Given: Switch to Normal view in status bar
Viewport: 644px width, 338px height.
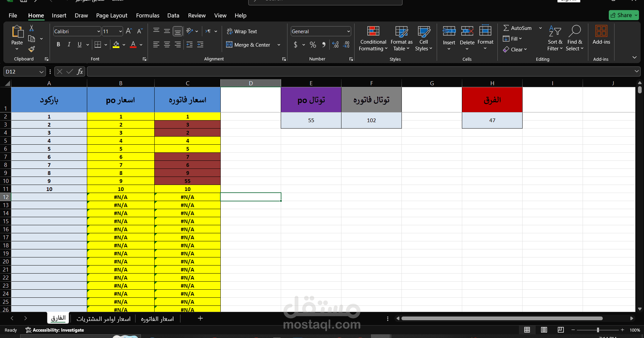Looking at the screenshot, I should (x=527, y=330).
